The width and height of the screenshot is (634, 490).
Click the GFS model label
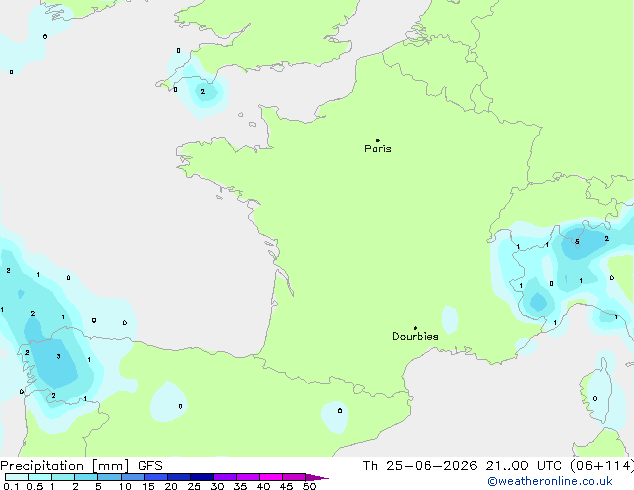point(150,466)
